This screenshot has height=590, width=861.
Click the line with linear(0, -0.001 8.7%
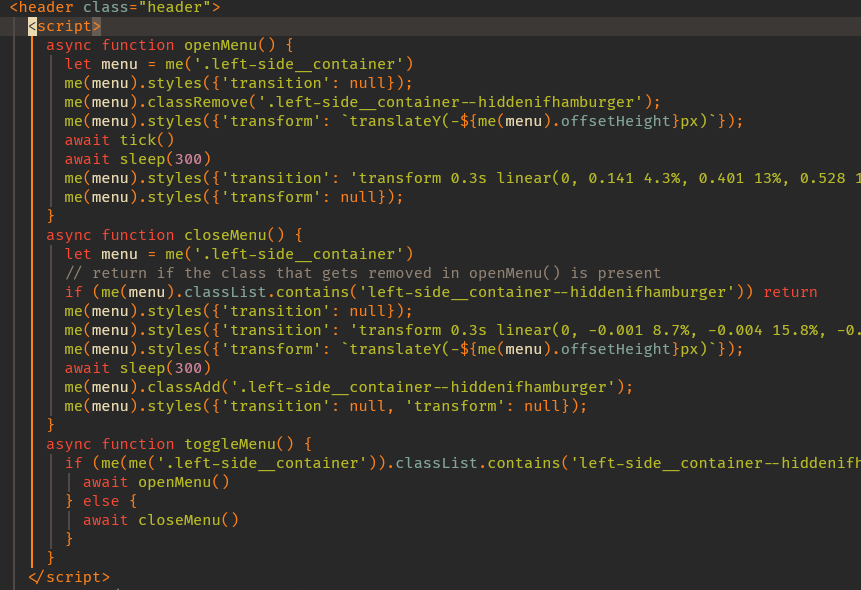click(462, 330)
